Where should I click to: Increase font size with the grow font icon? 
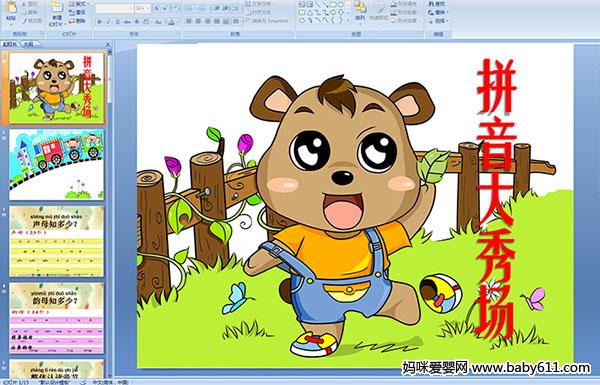pos(157,8)
